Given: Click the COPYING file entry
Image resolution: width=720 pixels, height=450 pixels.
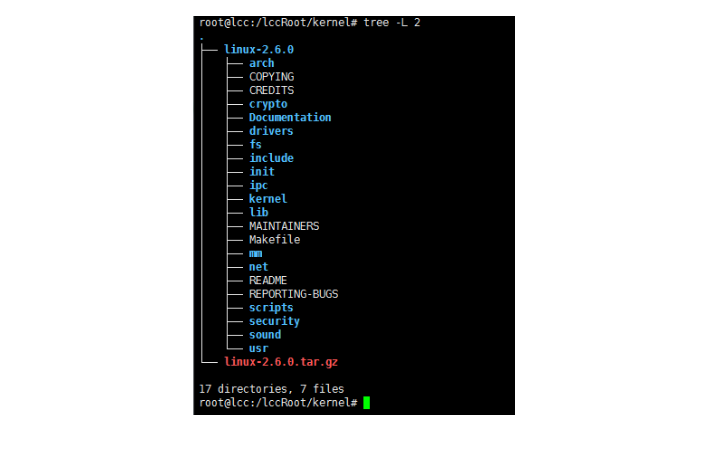Looking at the screenshot, I should pos(271,77).
